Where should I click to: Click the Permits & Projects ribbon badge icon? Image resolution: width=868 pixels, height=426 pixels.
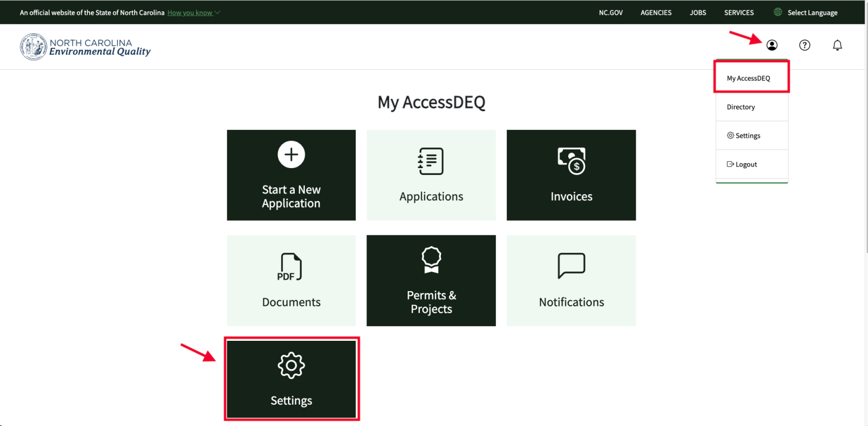431,260
